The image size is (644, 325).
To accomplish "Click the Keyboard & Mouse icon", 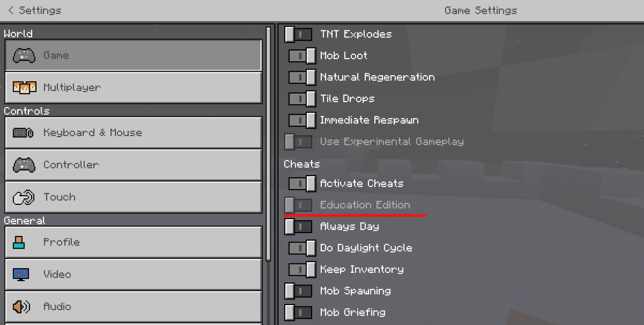I will point(23,132).
